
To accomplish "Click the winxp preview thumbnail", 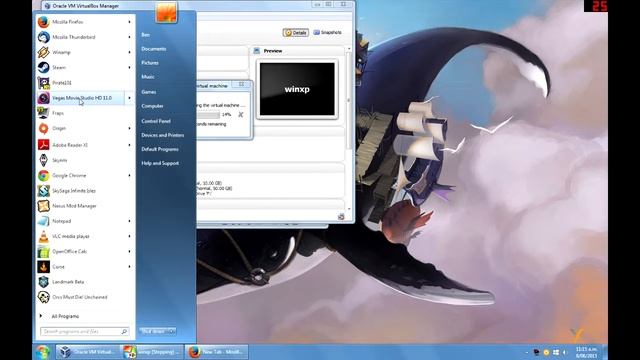I will click(297, 89).
